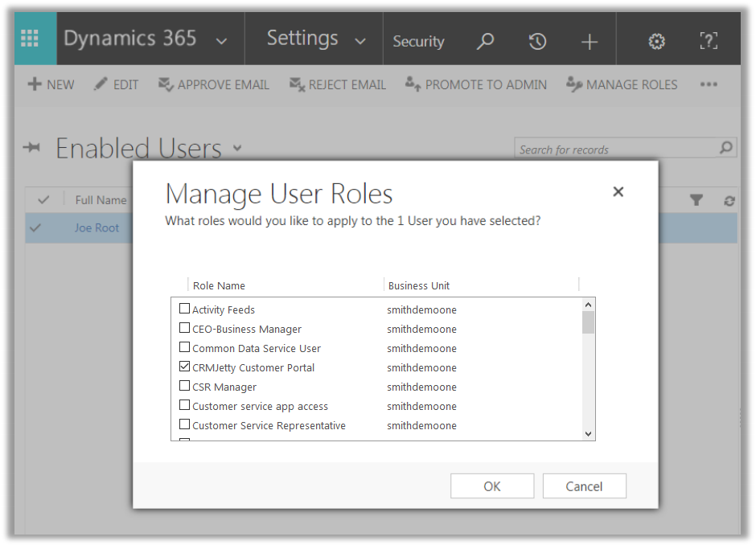Expand the Settings menu chevron
This screenshot has width=756, height=545.
(x=360, y=42)
